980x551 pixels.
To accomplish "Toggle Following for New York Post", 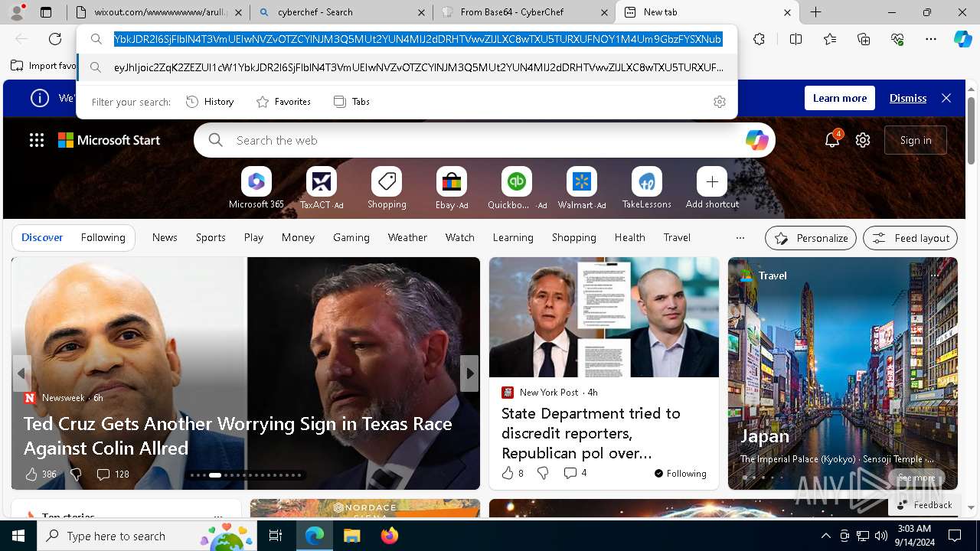I will pyautogui.click(x=680, y=474).
